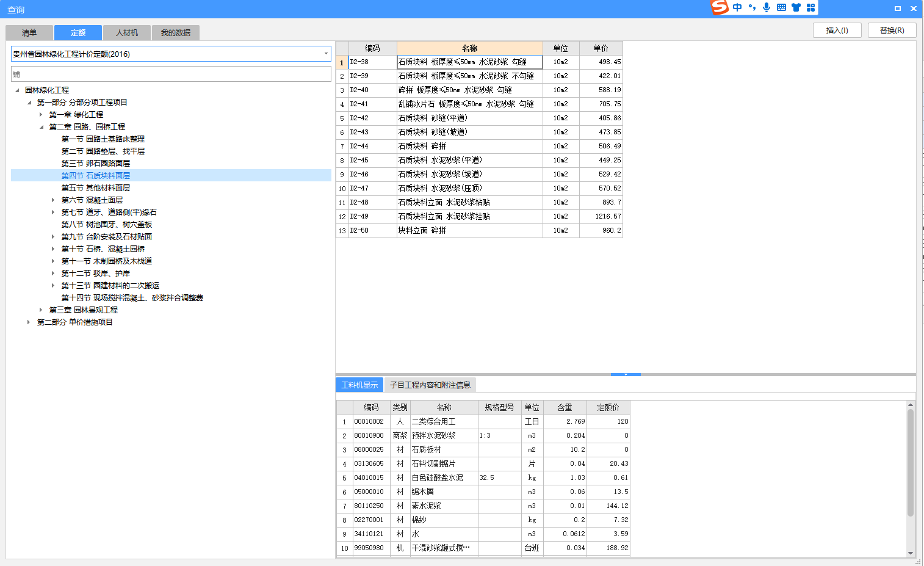Viewport: 924px width, 566px height.
Task: Select 石质块料 砂缝(平道) row
Action: pos(479,118)
